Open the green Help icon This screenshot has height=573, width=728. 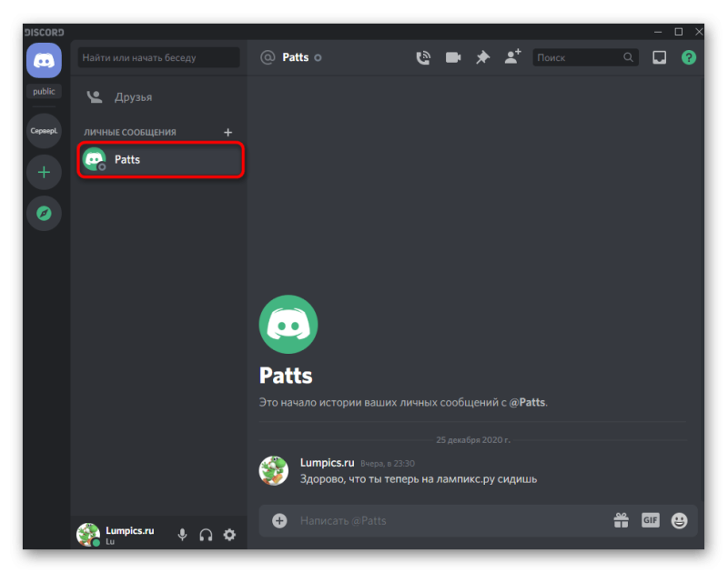click(689, 57)
